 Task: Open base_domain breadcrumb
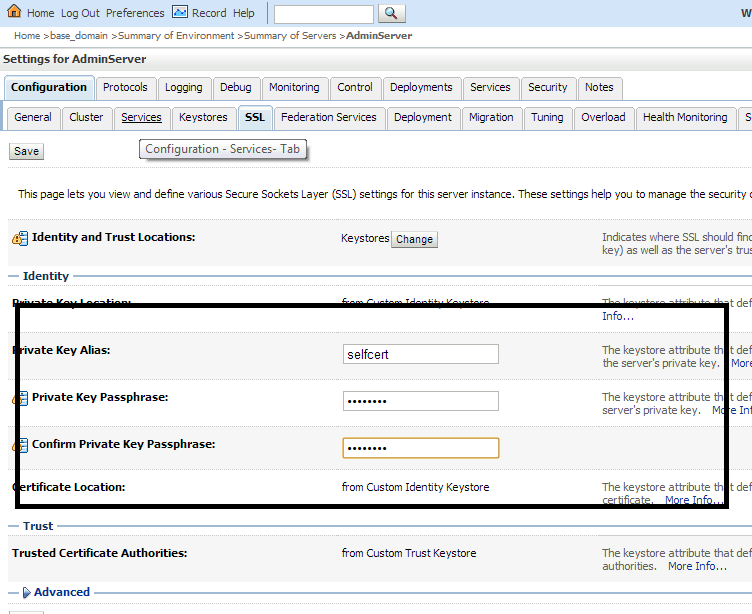79,35
